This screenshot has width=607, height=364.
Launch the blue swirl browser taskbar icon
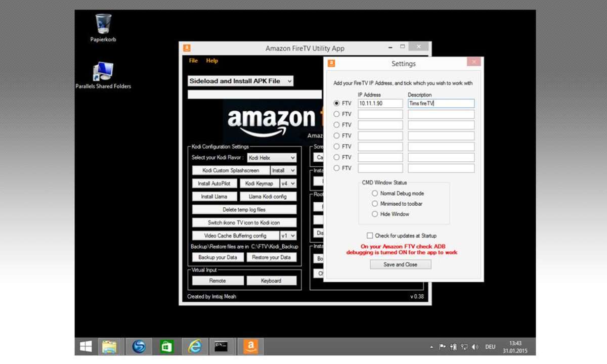(x=139, y=346)
